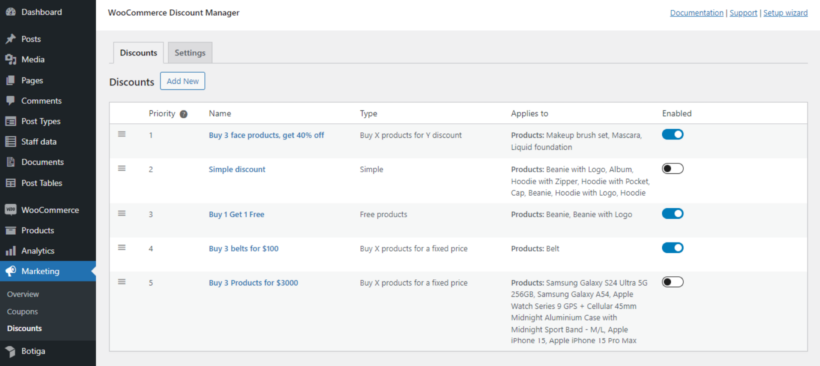Open the Simple discount entry
Image resolution: width=820 pixels, height=366 pixels.
237,169
